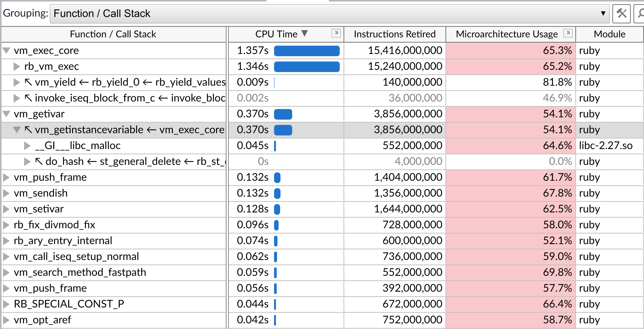Click the 0.096s CPU time value
Viewport: 644px width, 329px height.
click(x=253, y=225)
